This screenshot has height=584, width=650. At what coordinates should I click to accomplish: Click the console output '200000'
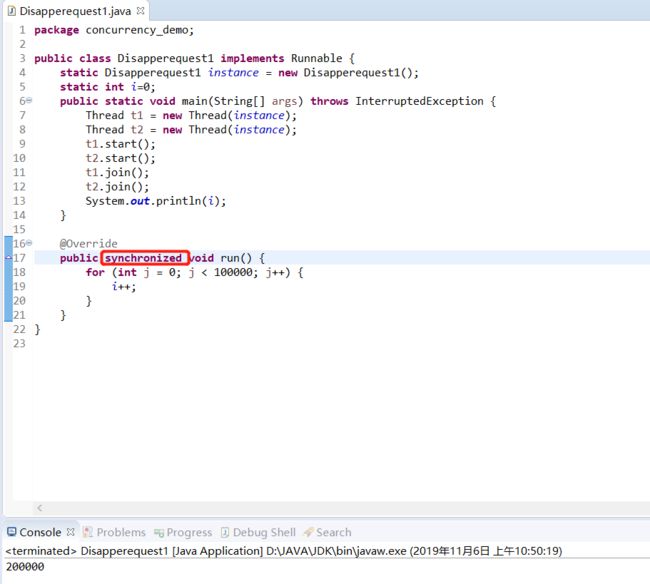click(x=25, y=567)
